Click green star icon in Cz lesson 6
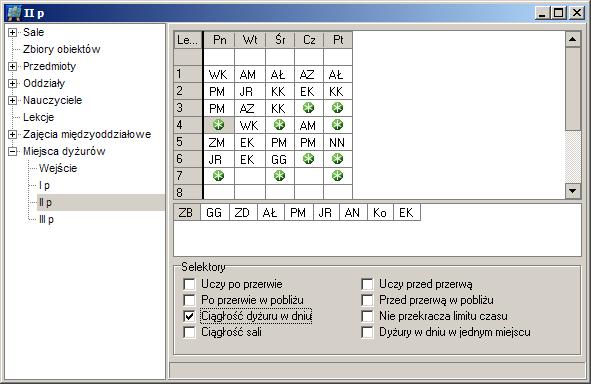The height and width of the screenshot is (384, 591). (x=309, y=159)
